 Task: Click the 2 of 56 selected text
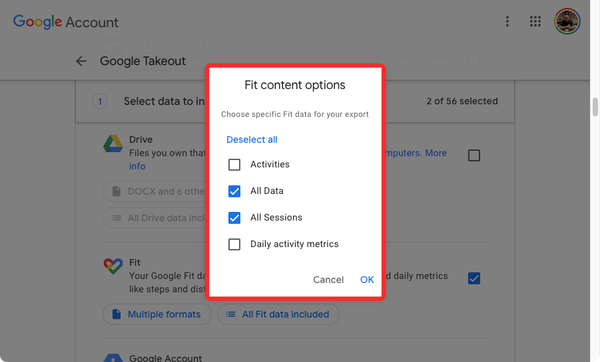[x=462, y=101]
